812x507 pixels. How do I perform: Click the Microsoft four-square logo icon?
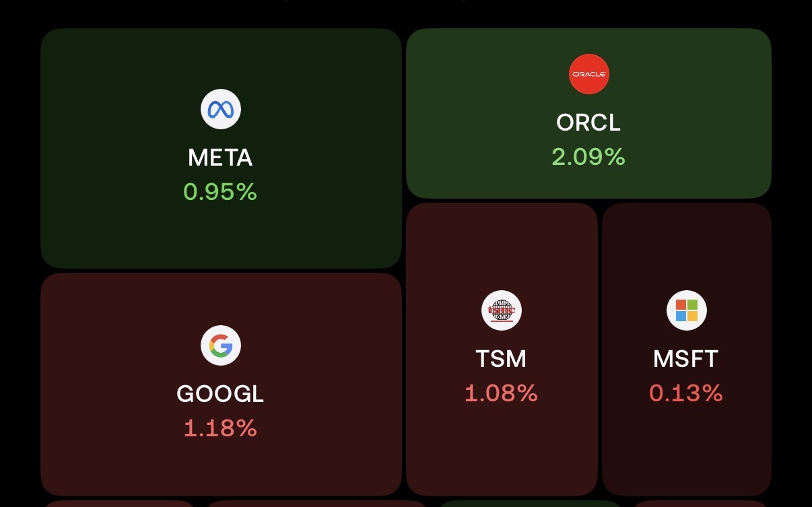tap(686, 310)
